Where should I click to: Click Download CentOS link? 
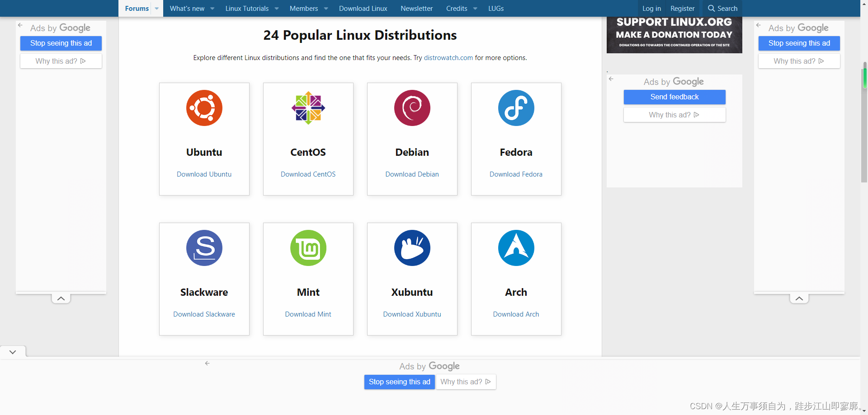tap(308, 174)
